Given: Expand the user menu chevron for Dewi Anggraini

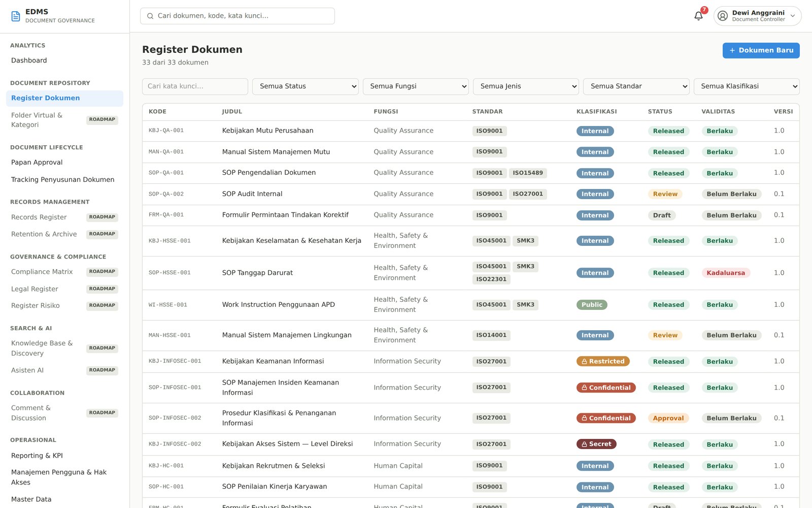Looking at the screenshot, I should (793, 16).
